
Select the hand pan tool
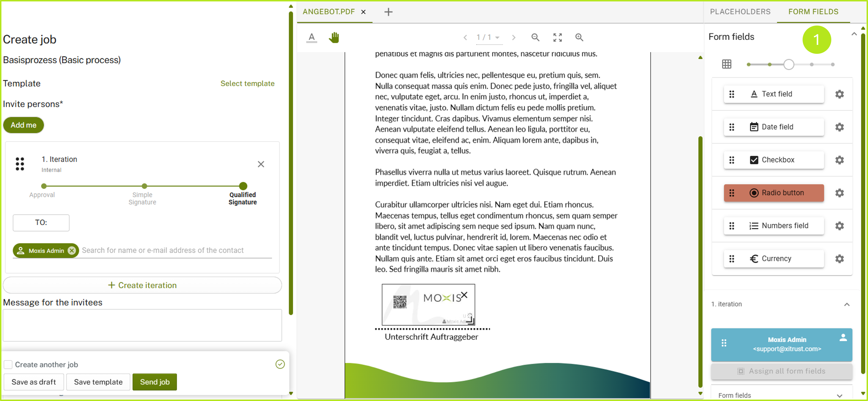pyautogui.click(x=334, y=37)
